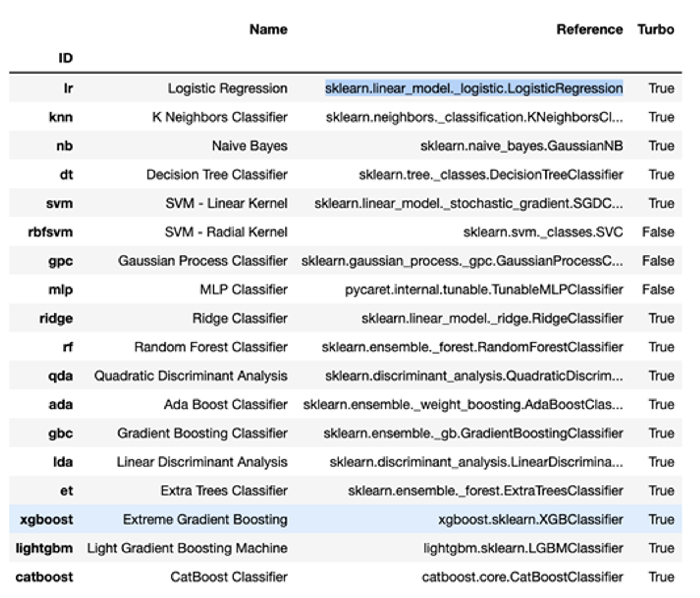
Task: Click the truncated KNeighbors reference cell
Action: tap(474, 117)
